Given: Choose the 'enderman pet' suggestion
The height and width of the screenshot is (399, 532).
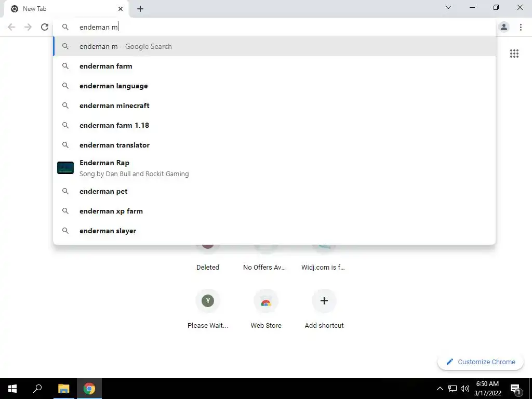Looking at the screenshot, I should (274, 191).
